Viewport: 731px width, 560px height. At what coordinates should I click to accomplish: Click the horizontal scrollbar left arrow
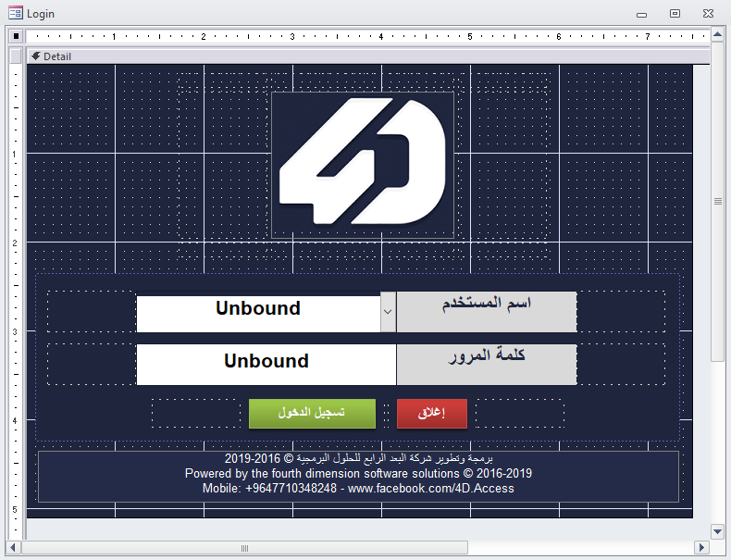point(13,547)
